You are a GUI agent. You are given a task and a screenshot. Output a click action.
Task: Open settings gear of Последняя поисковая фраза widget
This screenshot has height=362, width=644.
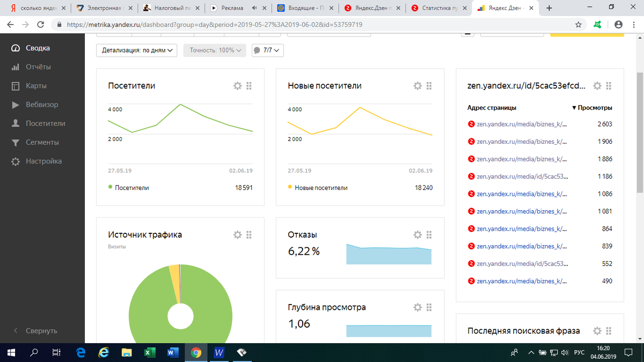coord(597,331)
